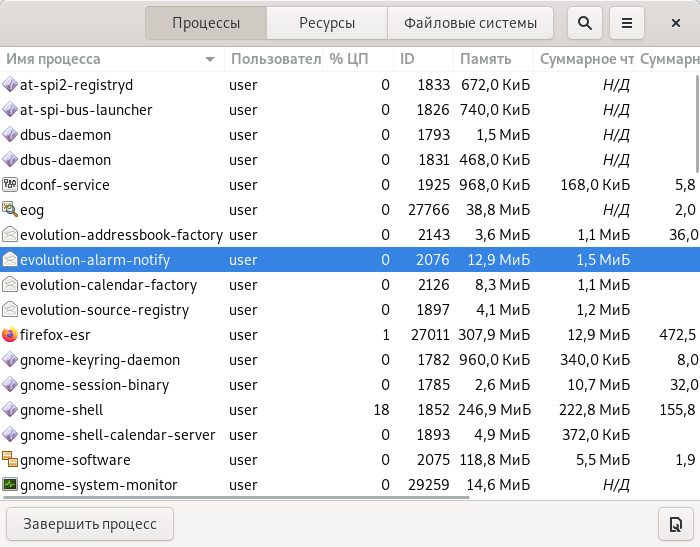Click the gnome-system-monitor process icon
Viewport: 700px width, 547px height.
(10, 485)
